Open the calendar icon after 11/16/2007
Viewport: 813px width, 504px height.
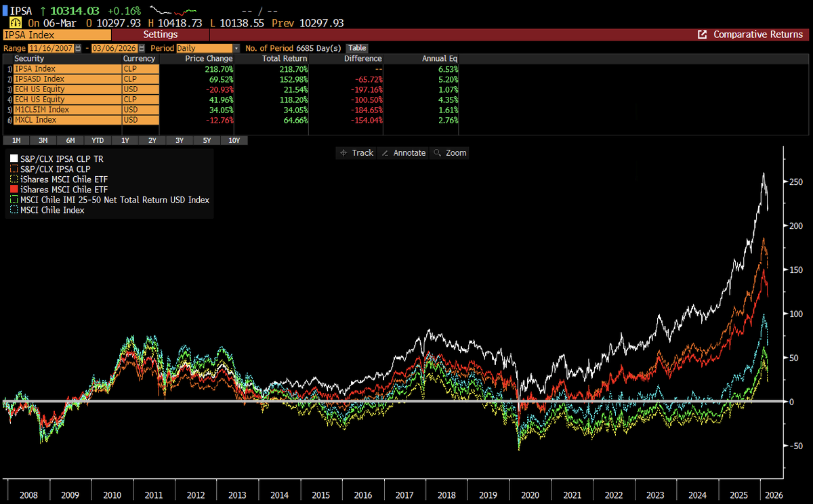click(x=78, y=48)
